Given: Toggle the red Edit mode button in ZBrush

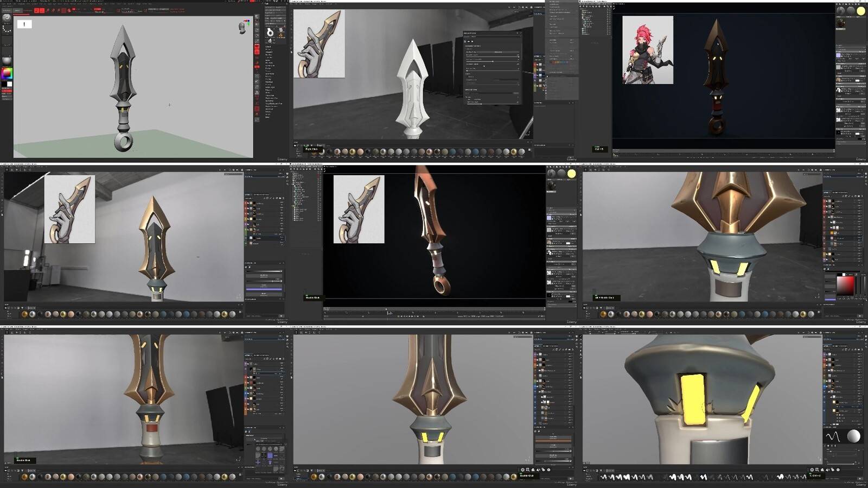Looking at the screenshot, I should point(37,10).
